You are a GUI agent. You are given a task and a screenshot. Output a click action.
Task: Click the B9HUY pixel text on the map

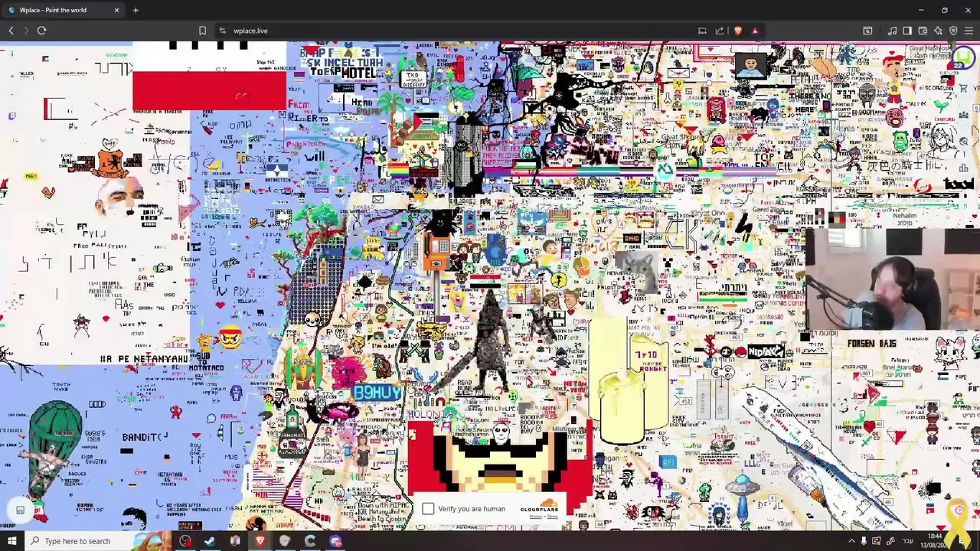[377, 393]
